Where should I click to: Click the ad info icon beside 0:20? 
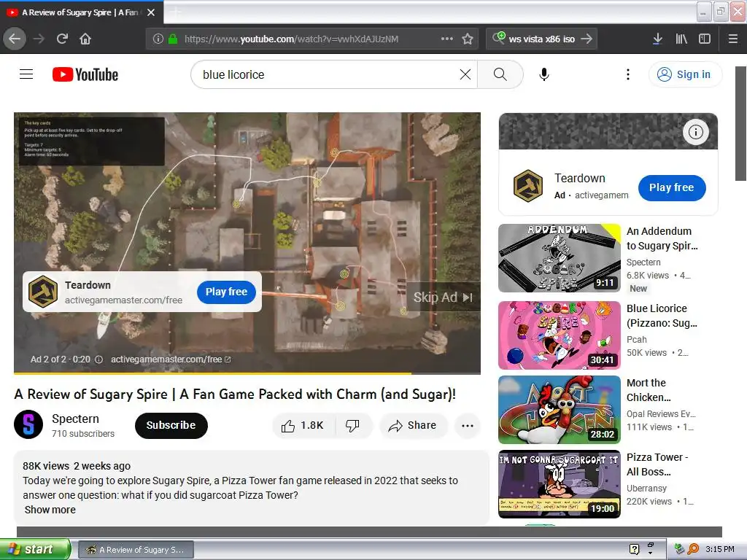click(x=98, y=359)
